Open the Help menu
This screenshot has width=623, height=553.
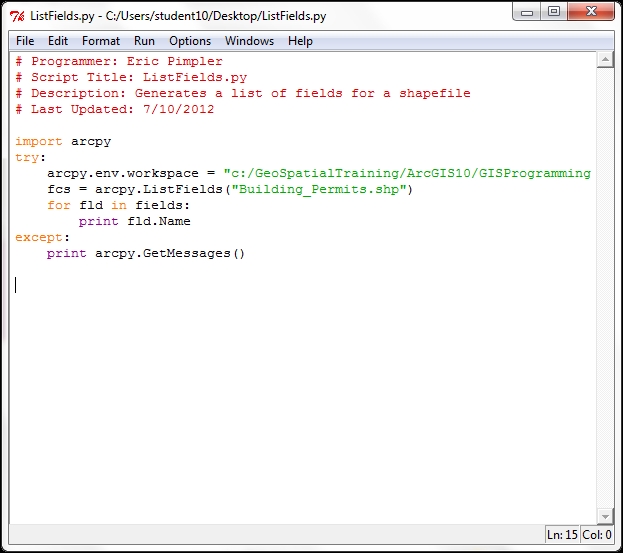(x=300, y=41)
